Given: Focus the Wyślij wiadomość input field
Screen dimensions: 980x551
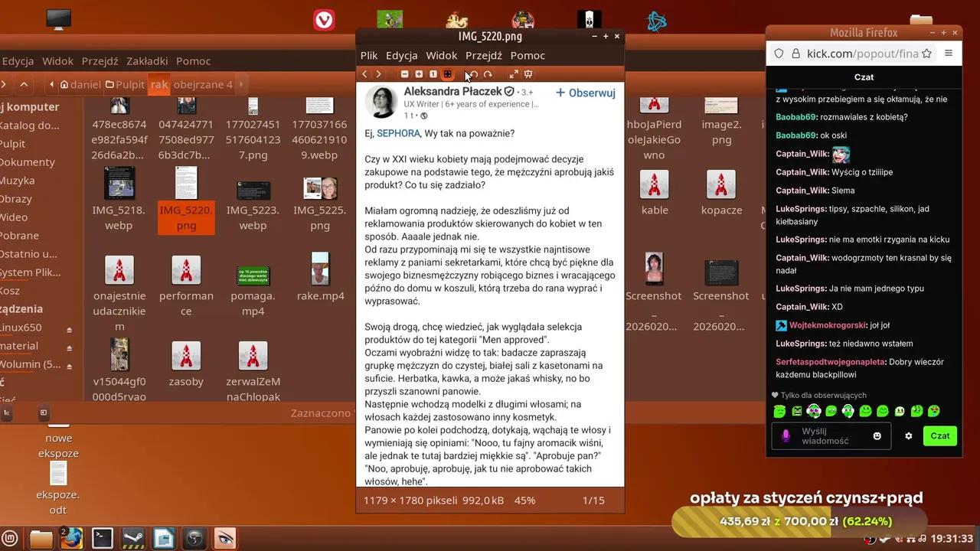Looking at the screenshot, I should 831,436.
